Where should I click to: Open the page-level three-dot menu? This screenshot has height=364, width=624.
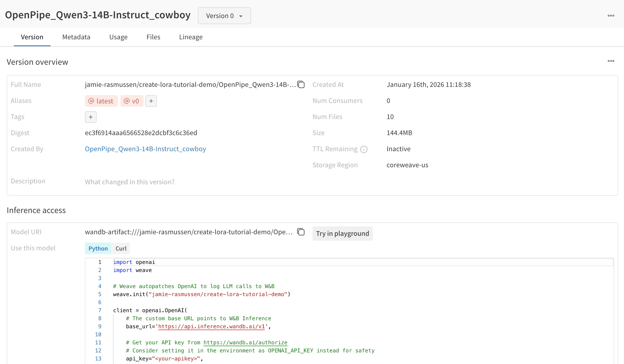click(611, 16)
